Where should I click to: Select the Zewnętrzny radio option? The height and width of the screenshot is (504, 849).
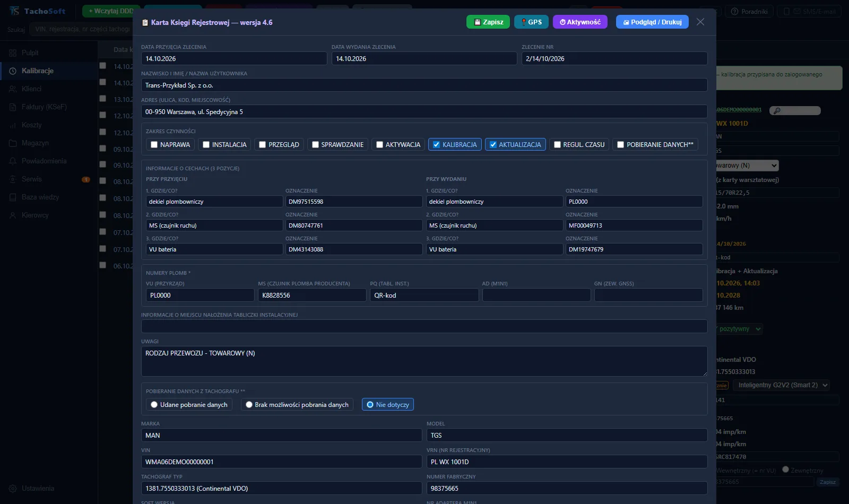pos(785,470)
